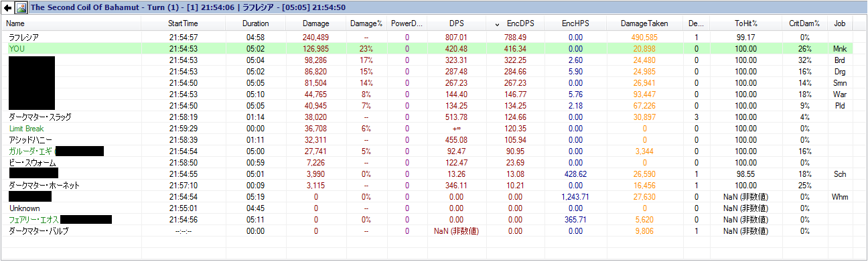Select the ビー・スウォーム row name
This screenshot has width=868, height=264.
[x=32, y=163]
